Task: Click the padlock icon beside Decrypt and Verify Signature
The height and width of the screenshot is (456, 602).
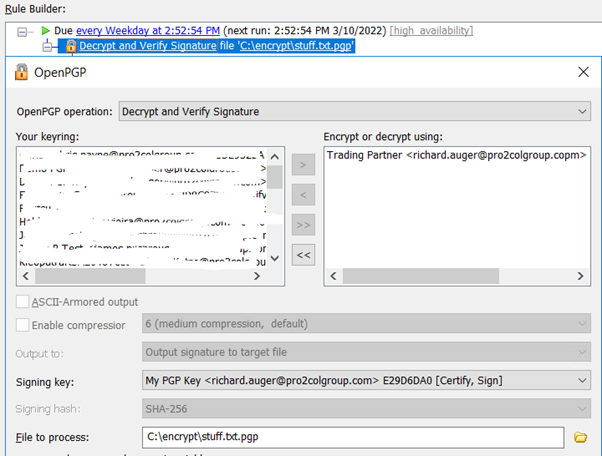Action: 69,46
